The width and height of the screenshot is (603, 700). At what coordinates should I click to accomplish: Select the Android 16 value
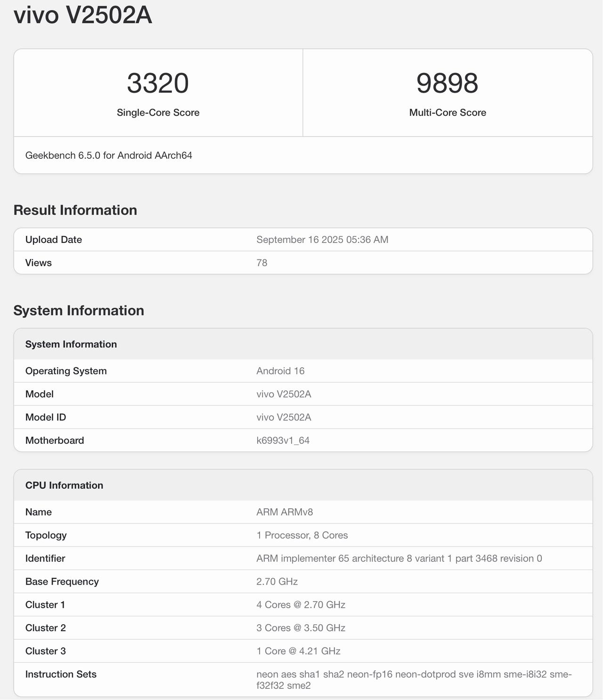click(x=280, y=371)
